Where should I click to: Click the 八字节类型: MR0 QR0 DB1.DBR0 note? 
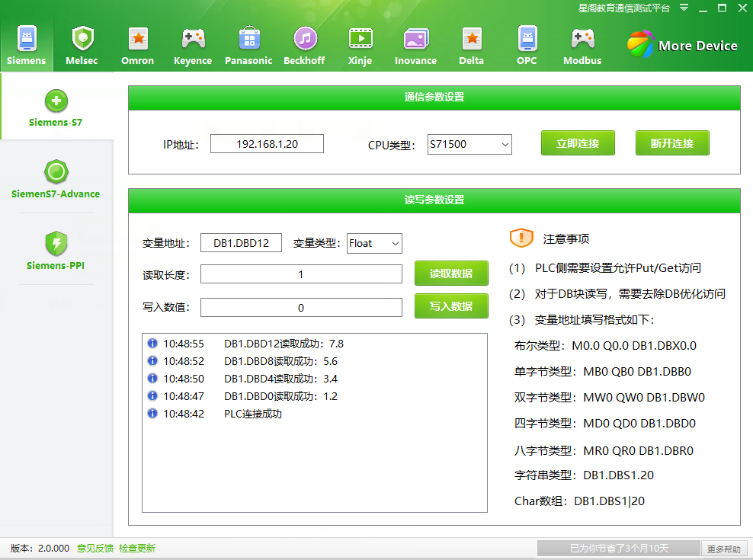pyautogui.click(x=604, y=450)
